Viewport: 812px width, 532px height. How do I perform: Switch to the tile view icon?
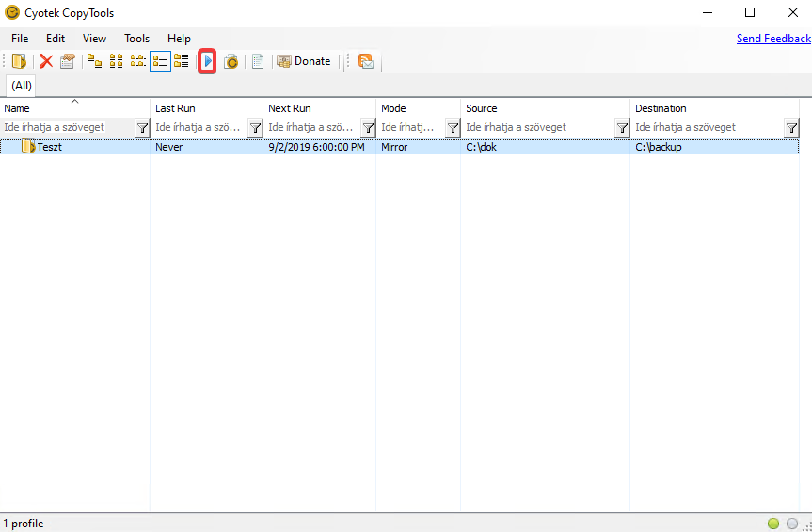182,61
